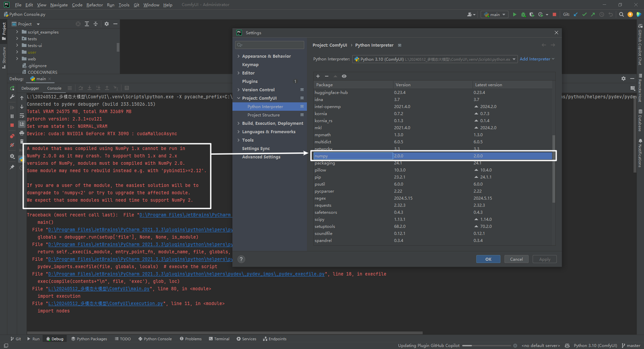
Task: Push commits with green arrow icon
Action: 593,15
